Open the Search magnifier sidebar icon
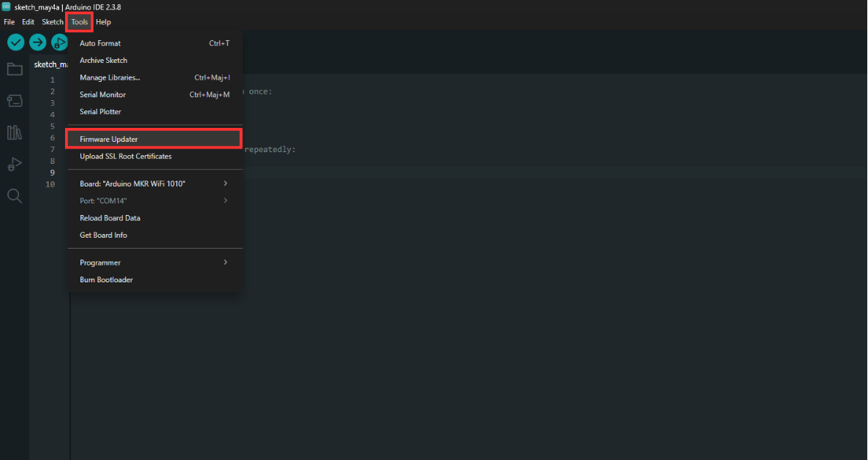868x460 pixels. coord(15,196)
